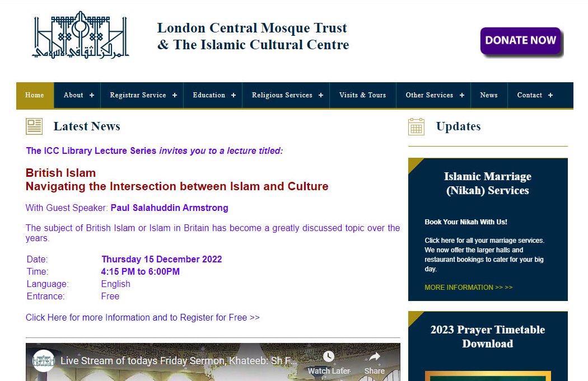Click the time 4:15 PM to 6:00PM
588x381 pixels.
point(140,271)
